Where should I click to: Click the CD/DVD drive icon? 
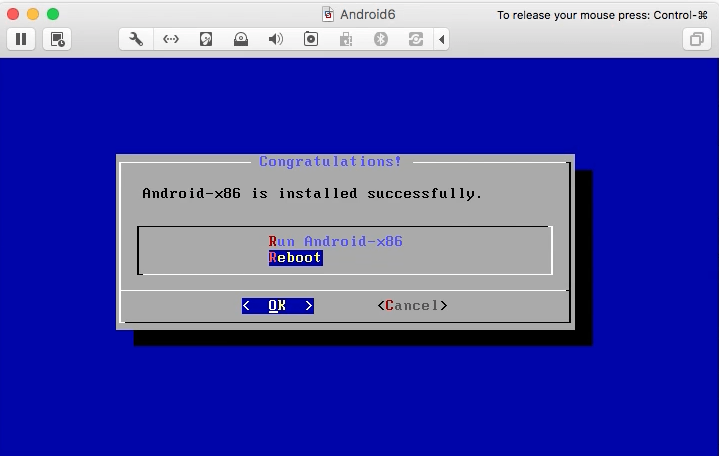pyautogui.click(x=241, y=39)
